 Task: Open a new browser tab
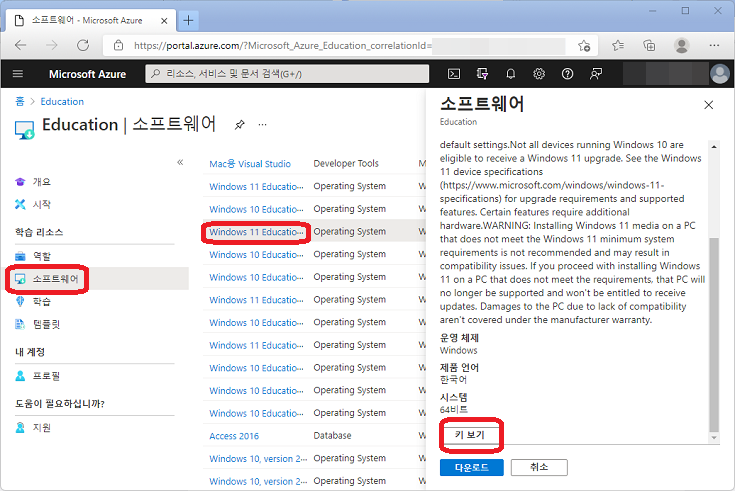pos(188,20)
